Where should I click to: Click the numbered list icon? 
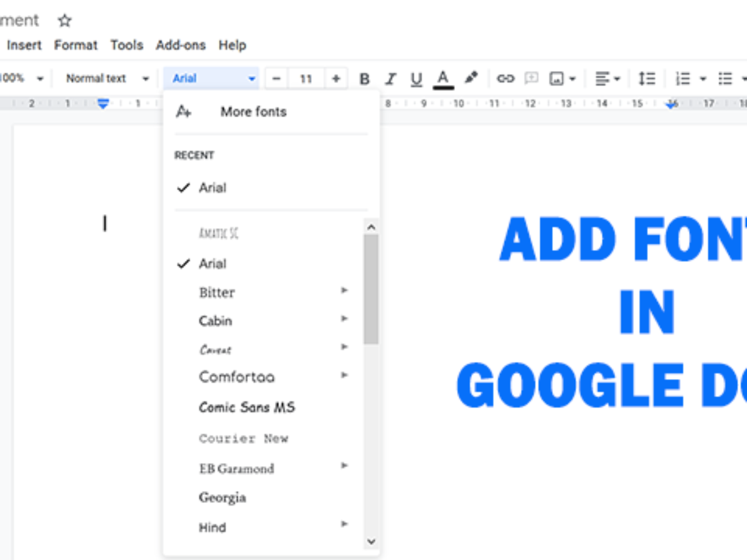coord(683,79)
